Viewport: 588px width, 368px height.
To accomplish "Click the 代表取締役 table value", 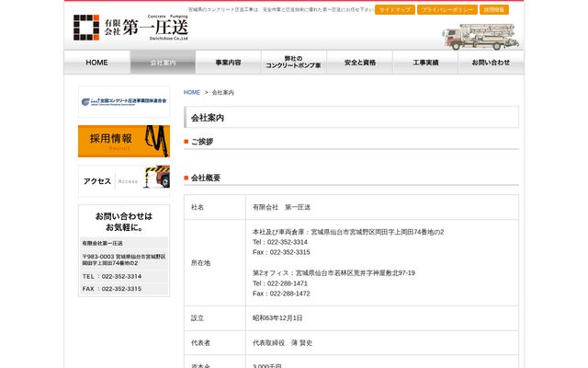I will pos(282,343).
